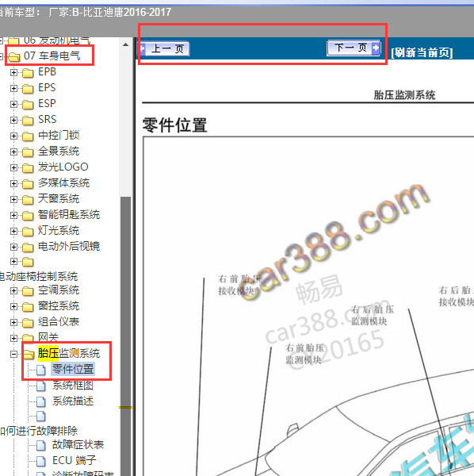The height and width of the screenshot is (476, 474).
Task: Select the 发光LOGO folder label
Action: 63,167
